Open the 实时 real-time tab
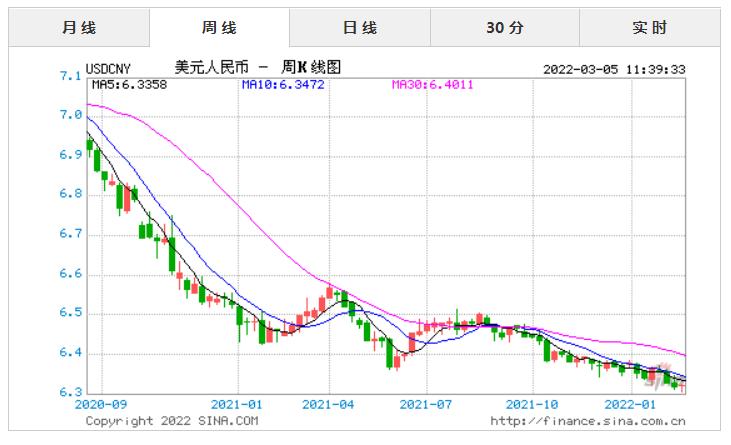This screenshot has height=445, width=731. tap(649, 28)
